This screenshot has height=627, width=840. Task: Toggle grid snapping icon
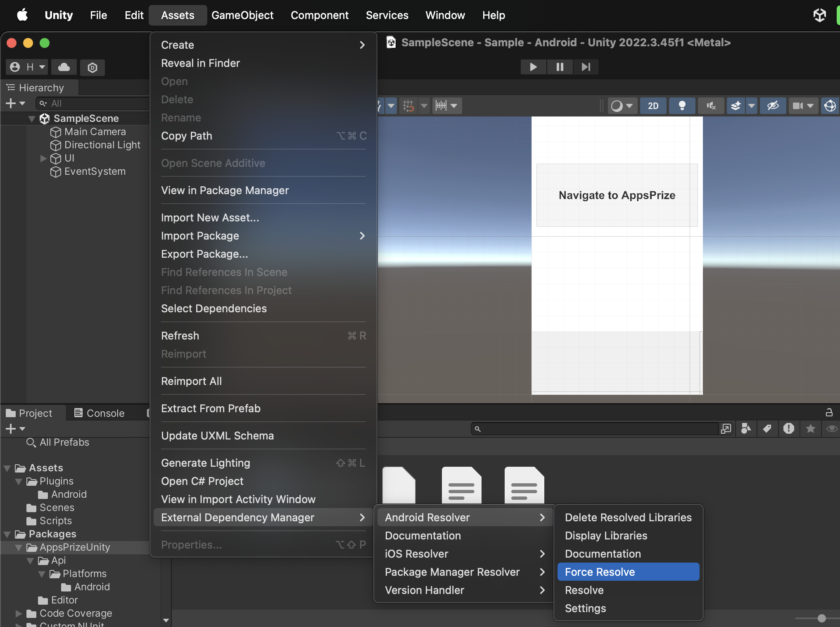(x=408, y=106)
